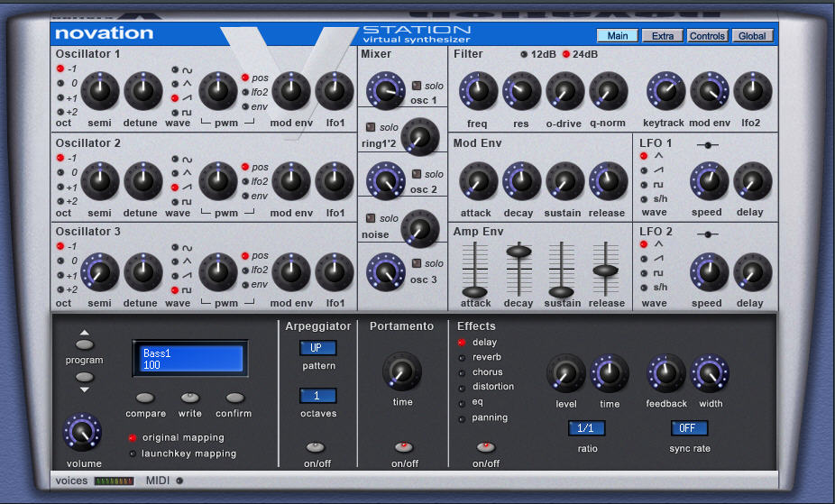Toggle the Arpeggiator on/off button
835x504 pixels.
(x=316, y=446)
